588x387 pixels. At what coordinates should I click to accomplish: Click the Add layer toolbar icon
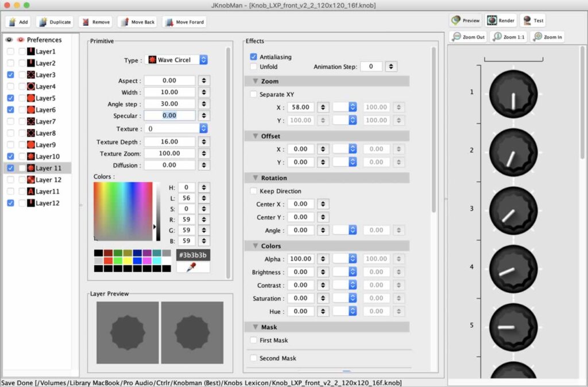(13, 22)
